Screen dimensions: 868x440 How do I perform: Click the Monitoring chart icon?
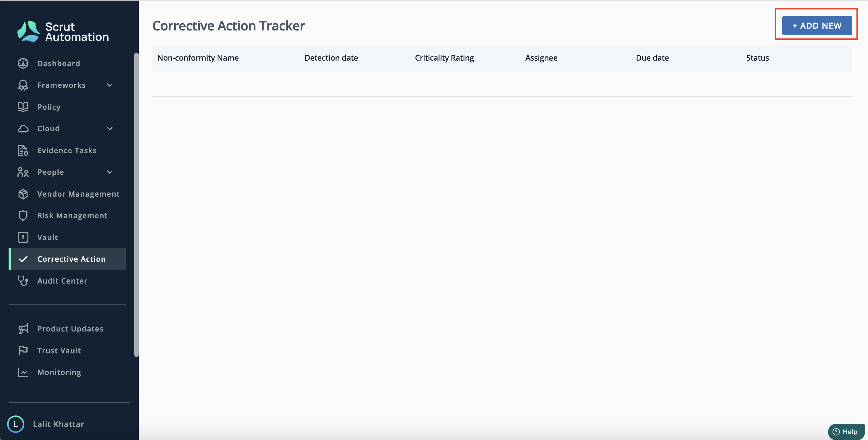(23, 372)
